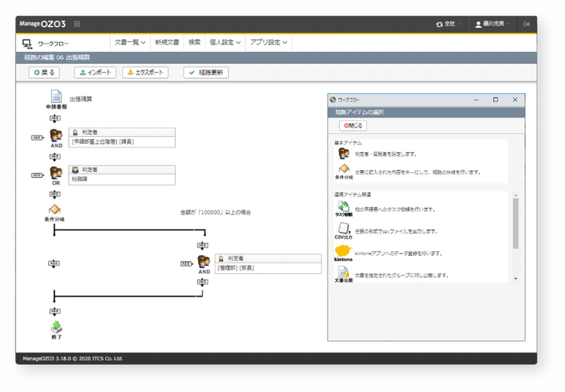Screen dimensions: 565x392
Task: Click the 任意の形式でcsvファイルを出力します text
Action: pyautogui.click(x=396, y=232)
